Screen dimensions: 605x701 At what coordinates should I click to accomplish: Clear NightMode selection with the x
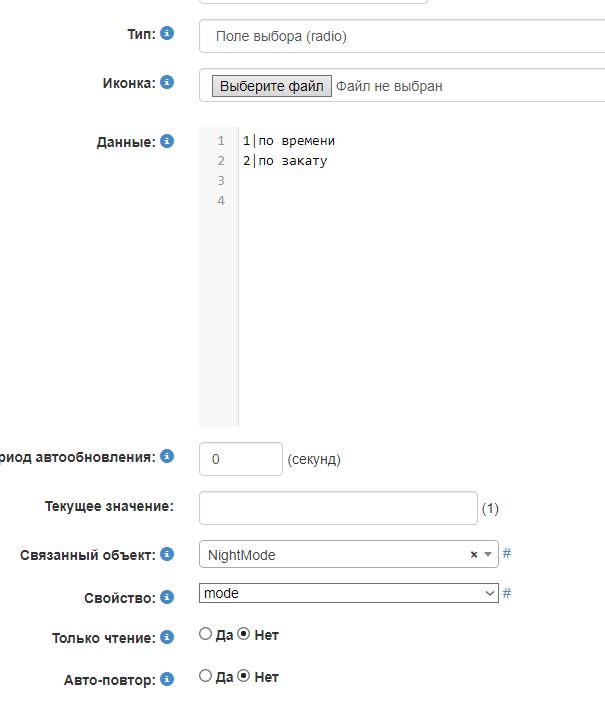(x=474, y=555)
